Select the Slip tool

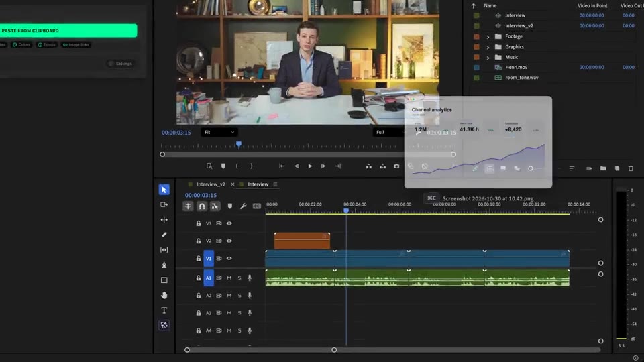[x=164, y=249]
